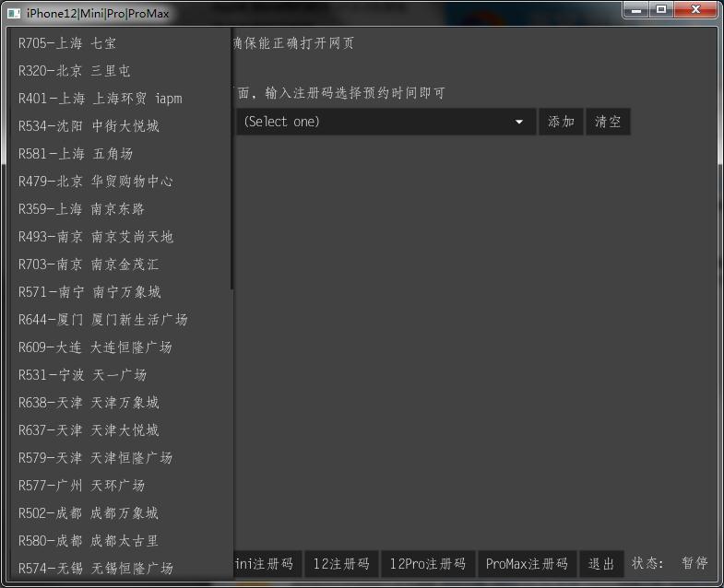This screenshot has height=588, width=724.
Task: Pick R401-上海 上海环贸 iapm entry
Action: click(101, 99)
